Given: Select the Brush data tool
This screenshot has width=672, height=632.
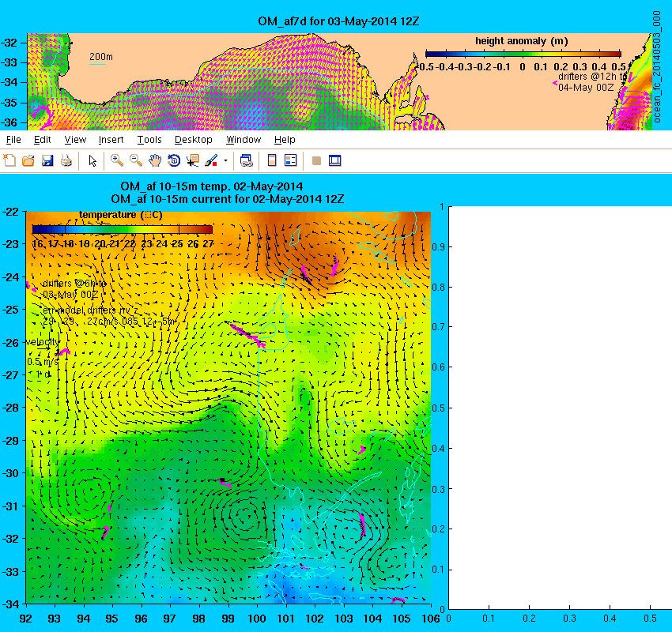Looking at the screenshot, I should 211,160.
